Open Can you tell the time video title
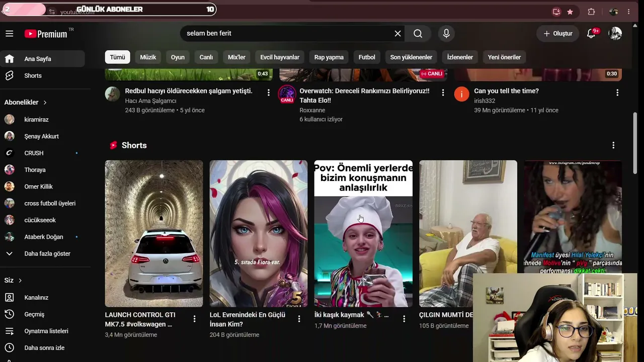Image resolution: width=644 pixels, height=362 pixels. coord(507,91)
